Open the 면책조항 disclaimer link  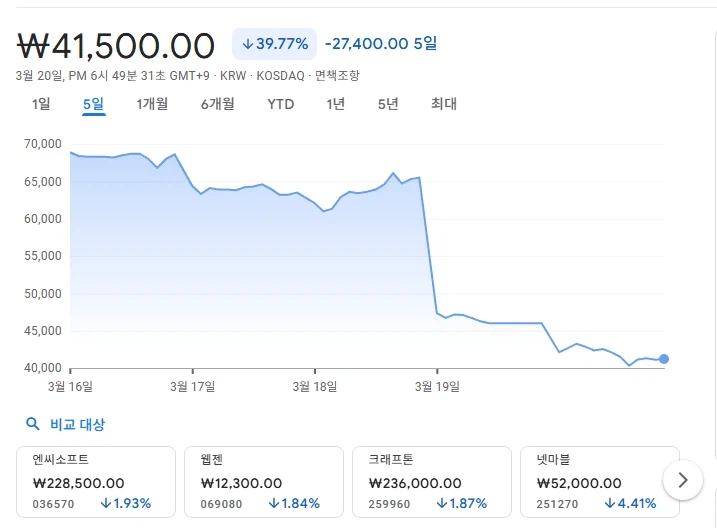[x=337, y=76]
